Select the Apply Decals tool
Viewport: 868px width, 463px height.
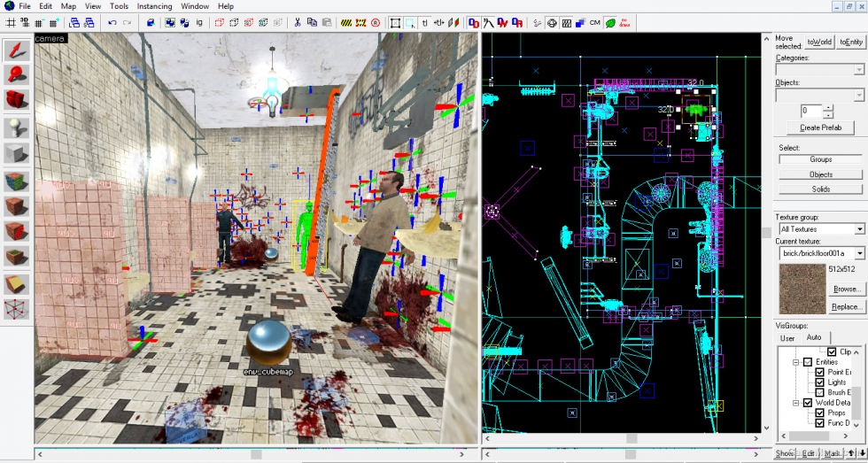(17, 230)
